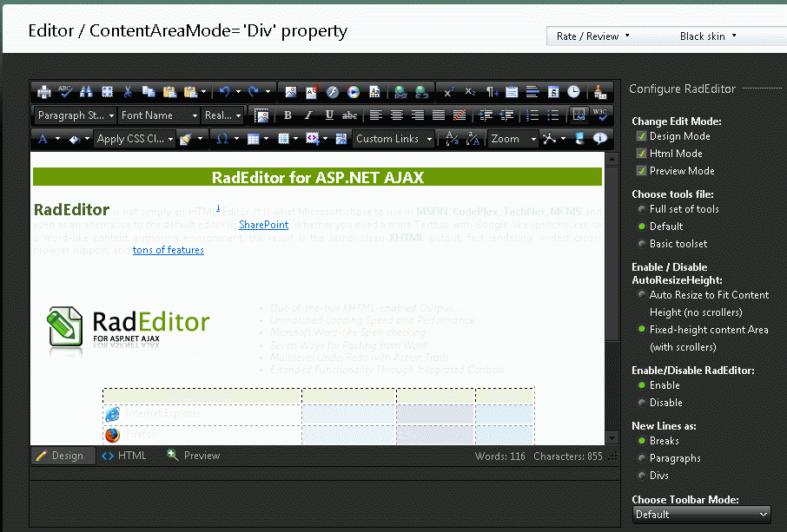Switch to the Preview tab
The height and width of the screenshot is (532, 787).
click(194, 456)
